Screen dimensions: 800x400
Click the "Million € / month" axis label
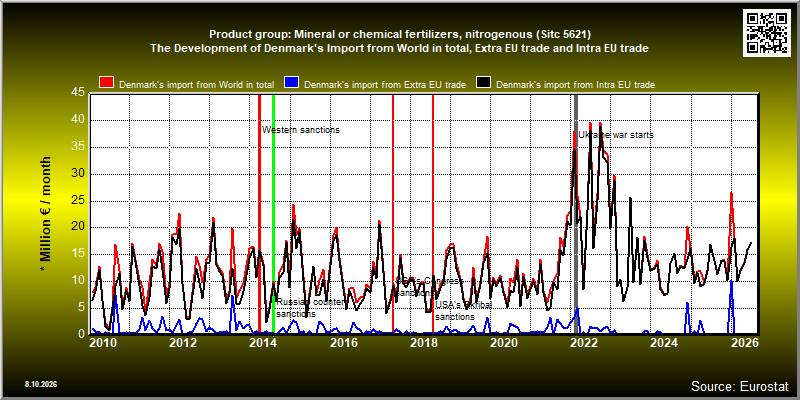tap(46, 213)
